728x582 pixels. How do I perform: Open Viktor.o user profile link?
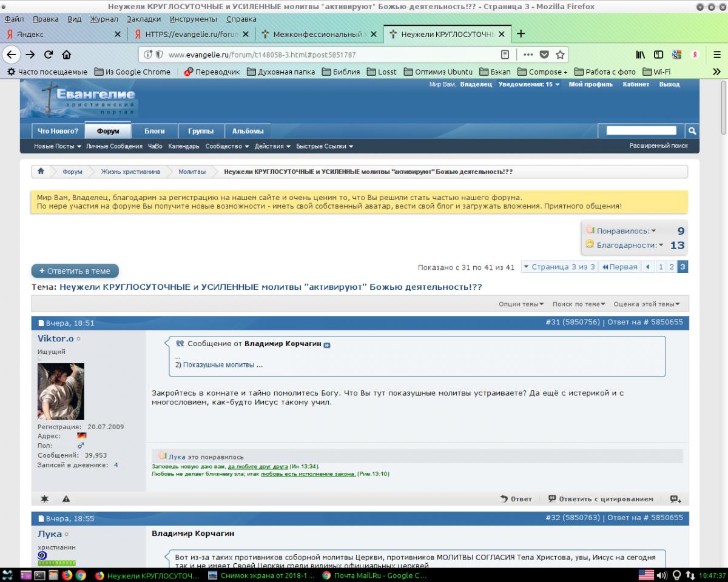55,339
